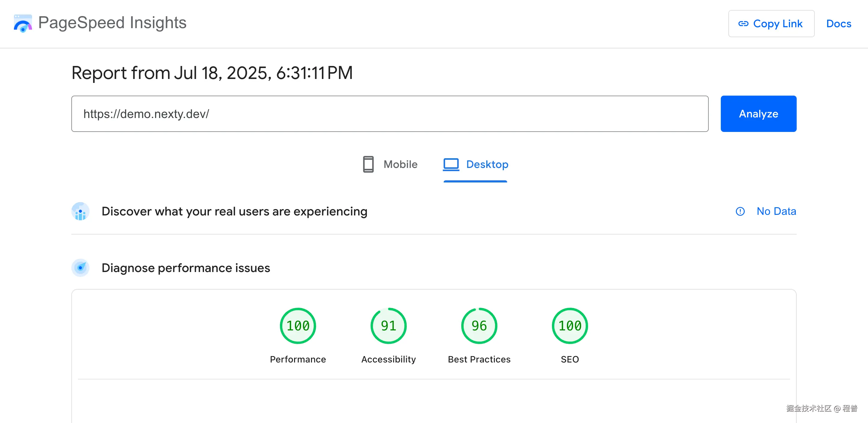Click the mobile phone icon

[368, 164]
